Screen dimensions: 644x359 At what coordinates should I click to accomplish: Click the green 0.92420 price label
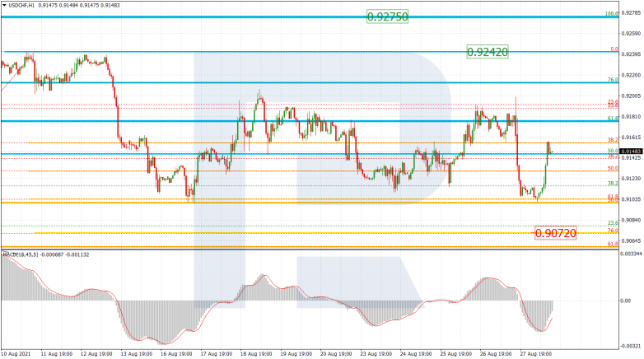click(x=488, y=52)
